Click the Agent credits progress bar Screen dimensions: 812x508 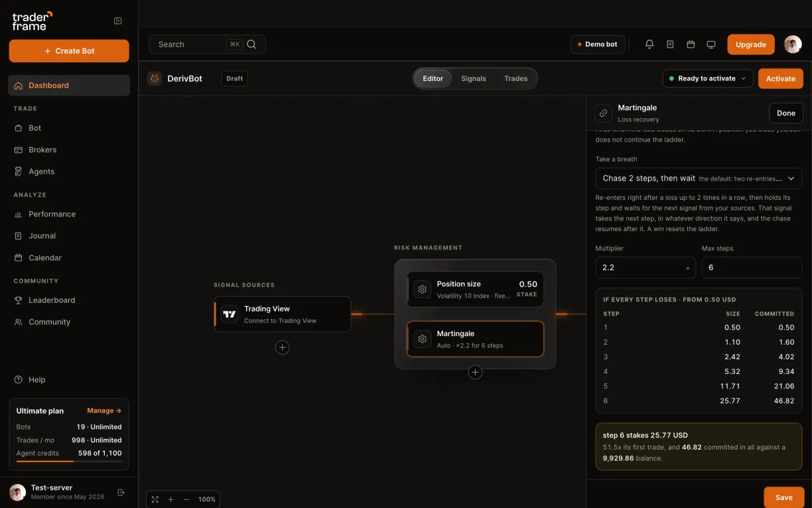[69, 461]
